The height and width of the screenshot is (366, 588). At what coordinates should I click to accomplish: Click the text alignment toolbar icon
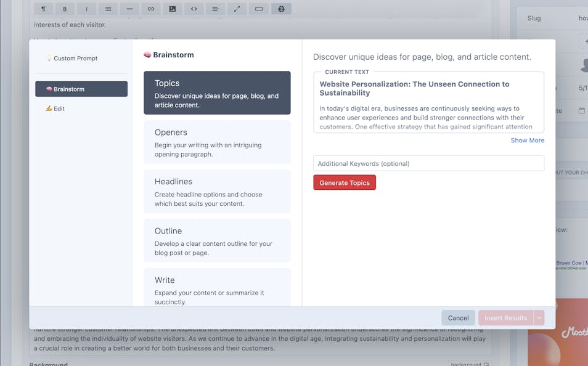216,9
